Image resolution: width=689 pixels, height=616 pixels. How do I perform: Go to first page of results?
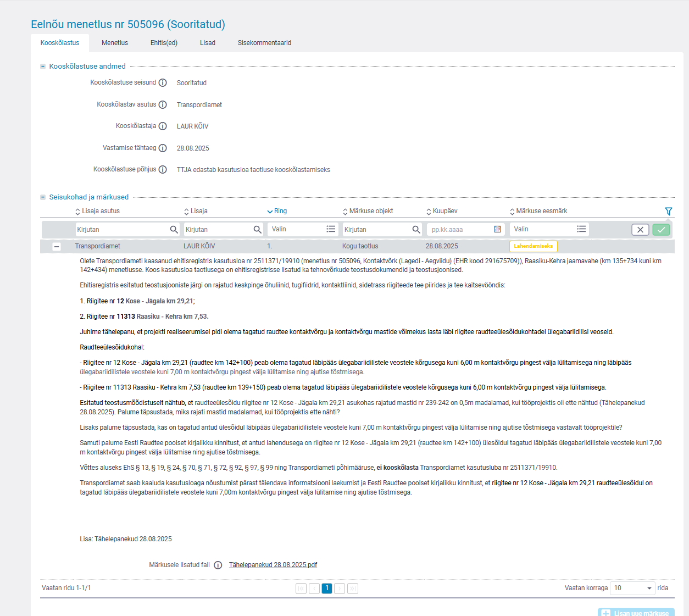(301, 589)
